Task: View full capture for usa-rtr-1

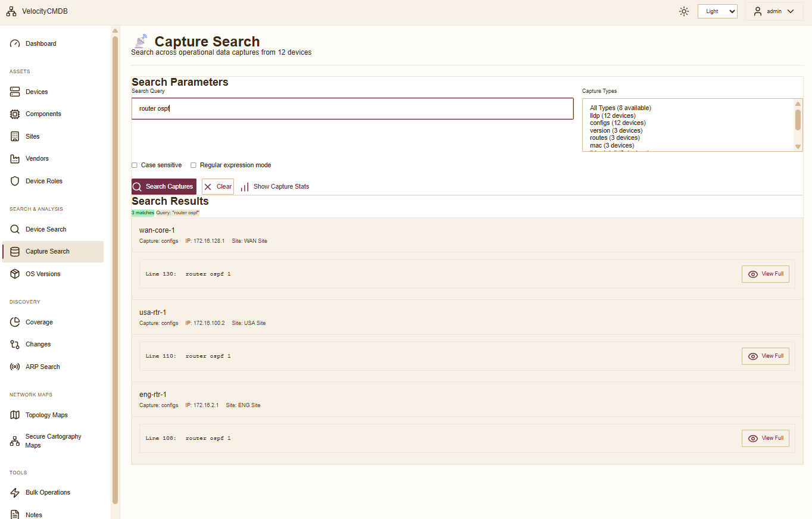Action: pos(766,356)
